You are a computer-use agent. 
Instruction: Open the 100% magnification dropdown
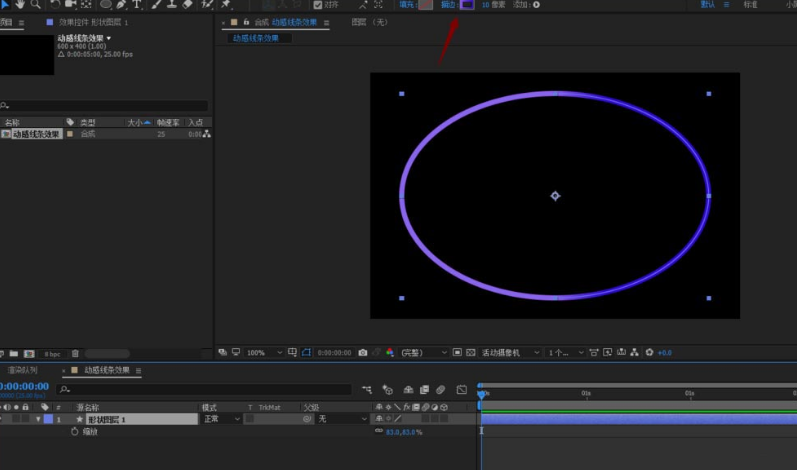(264, 353)
